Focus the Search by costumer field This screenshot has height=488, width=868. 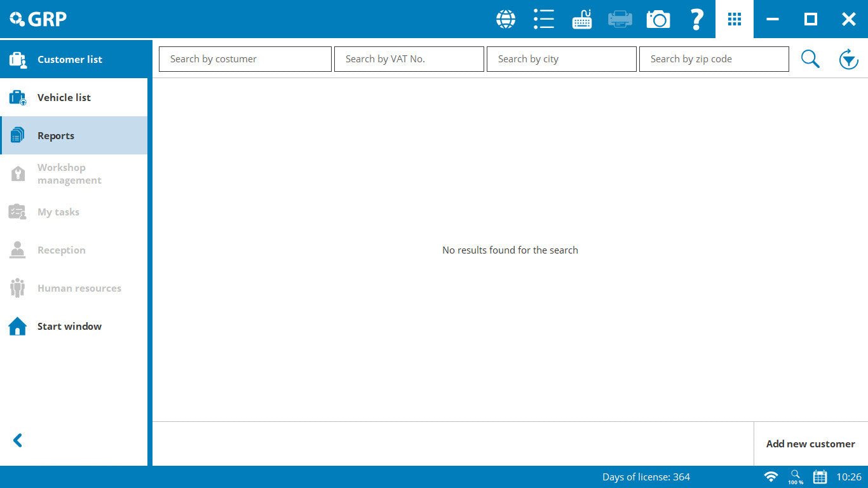point(245,59)
